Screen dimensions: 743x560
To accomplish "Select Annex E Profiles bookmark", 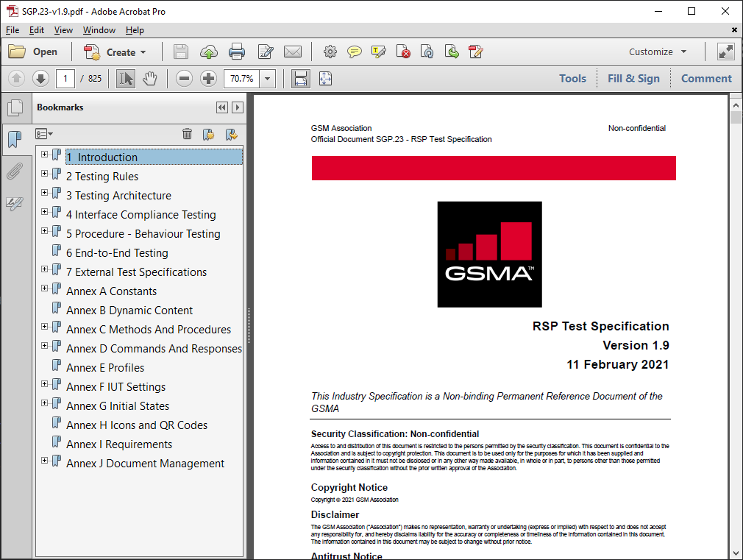I will click(105, 367).
